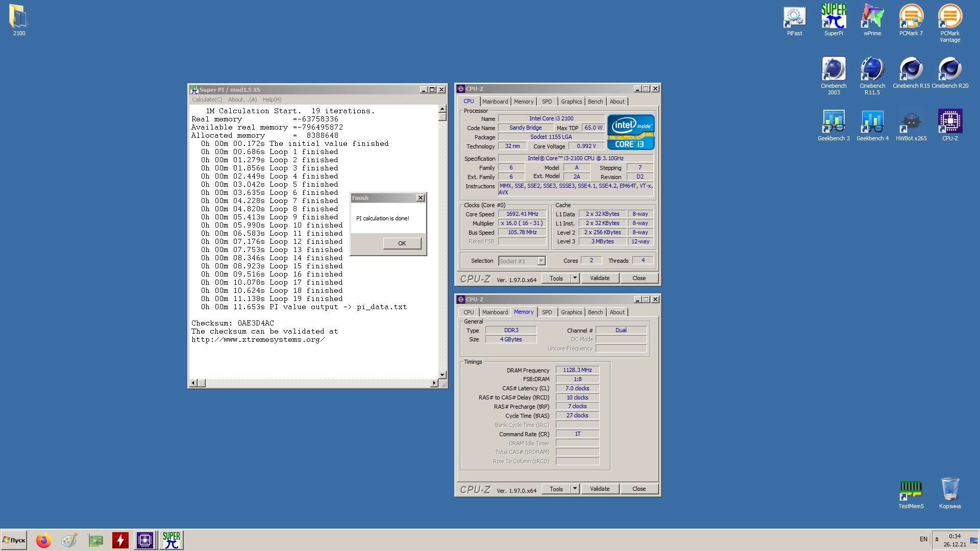The image size is (980, 551).
Task: Launch Geekbench 4 shortcut
Action: [872, 125]
